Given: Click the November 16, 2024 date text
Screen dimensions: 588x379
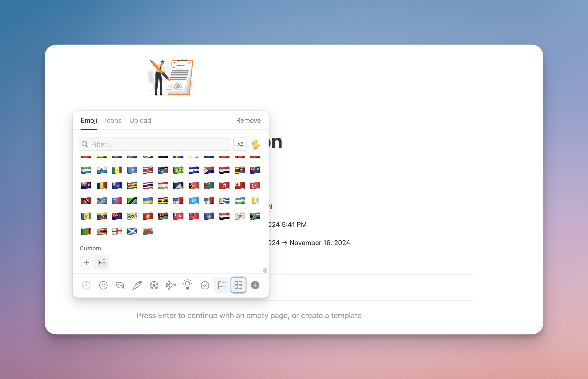Looking at the screenshot, I should [x=320, y=243].
